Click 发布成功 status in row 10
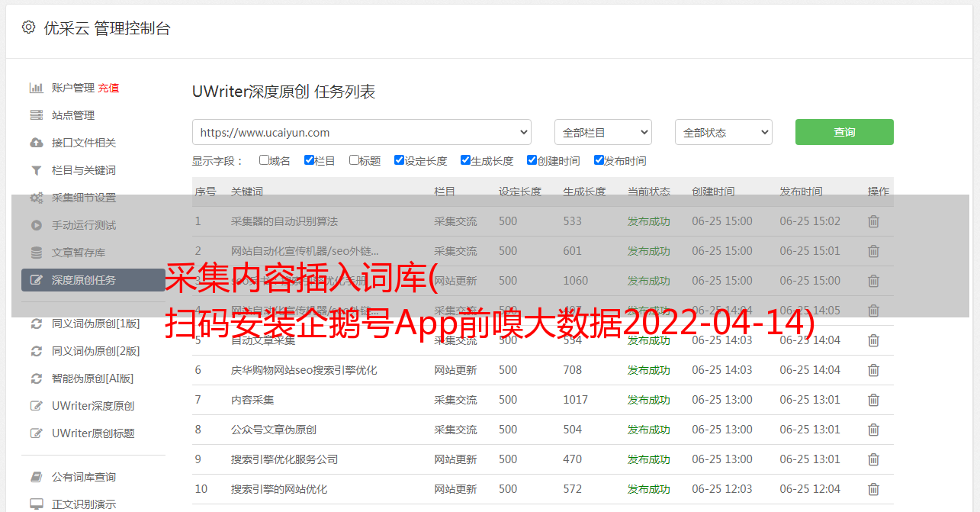Screen dimensions: 980x512 [x=649, y=489]
